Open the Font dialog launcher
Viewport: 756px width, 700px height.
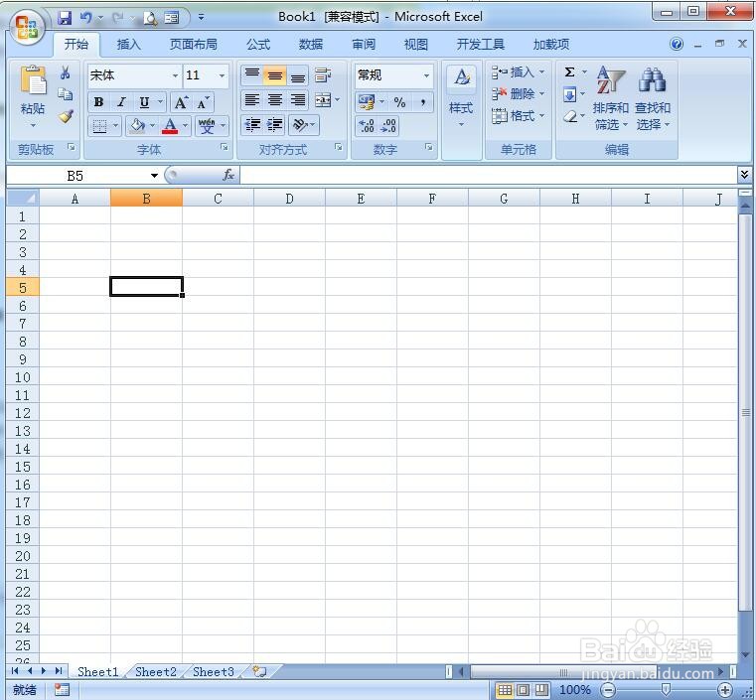point(225,147)
